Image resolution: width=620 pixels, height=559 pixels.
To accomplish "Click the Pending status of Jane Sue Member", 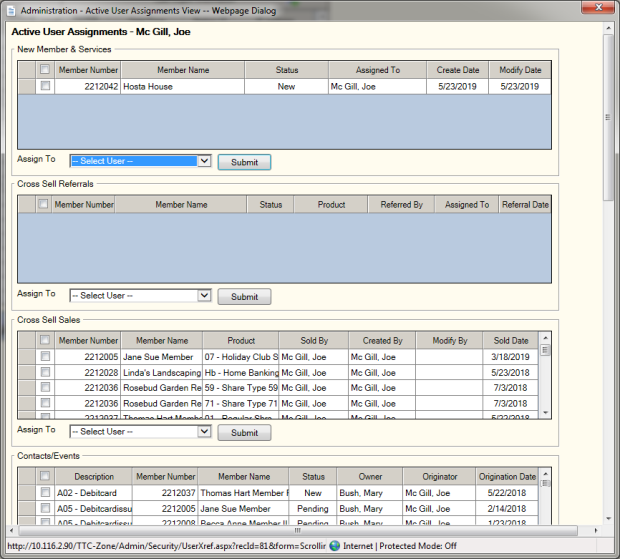I will pyautogui.click(x=313, y=508).
